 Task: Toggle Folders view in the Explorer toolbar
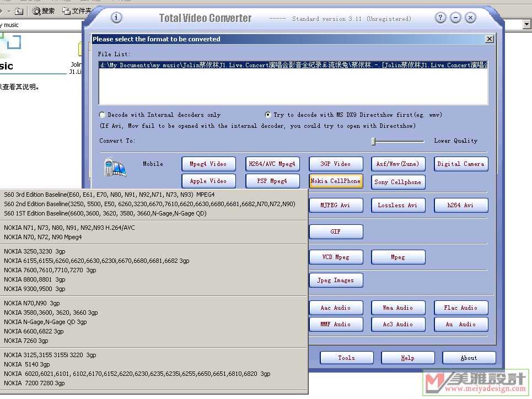(77, 11)
